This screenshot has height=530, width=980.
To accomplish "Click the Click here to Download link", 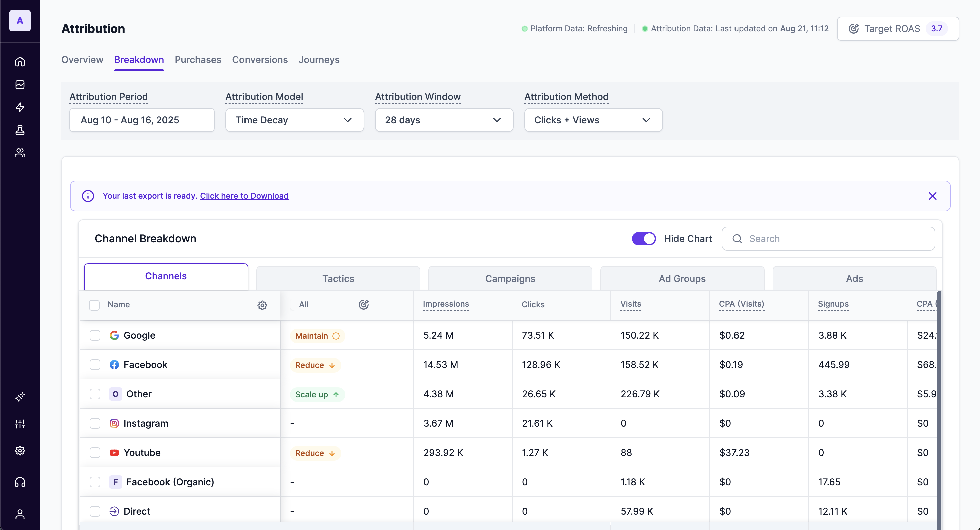I will pos(244,196).
